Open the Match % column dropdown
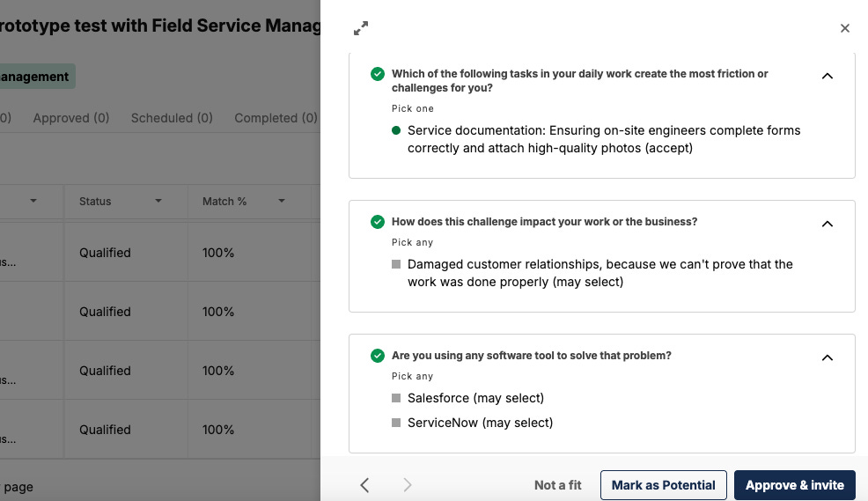The height and width of the screenshot is (501, 868). (x=282, y=202)
